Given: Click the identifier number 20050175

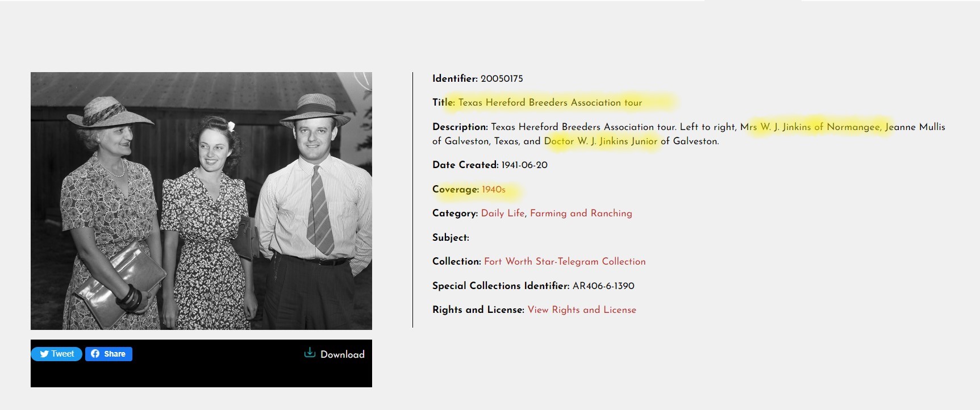Looking at the screenshot, I should 502,79.
